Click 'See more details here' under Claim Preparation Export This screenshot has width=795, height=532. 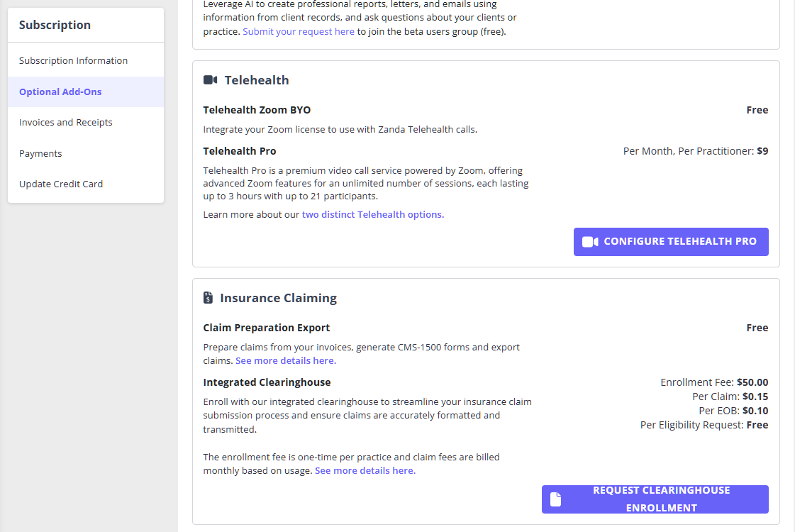[286, 361]
